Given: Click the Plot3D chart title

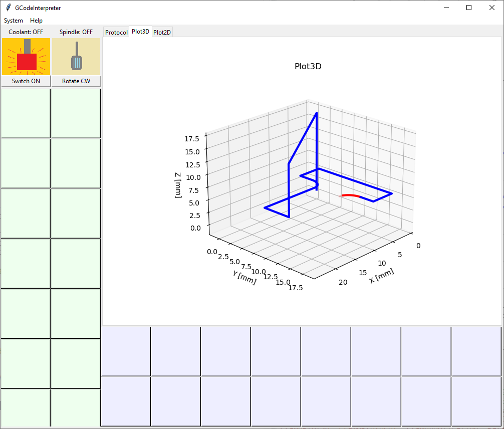Looking at the screenshot, I should tap(308, 66).
